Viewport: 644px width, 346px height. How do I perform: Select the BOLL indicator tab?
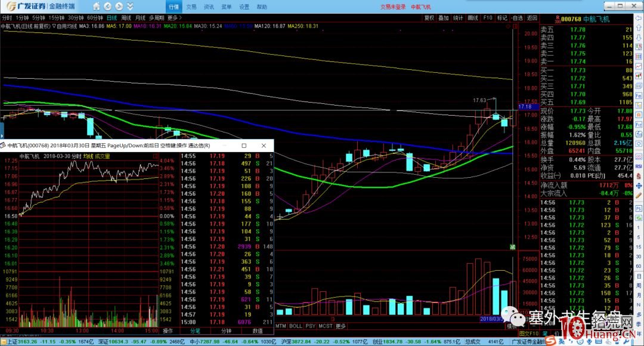296,326
